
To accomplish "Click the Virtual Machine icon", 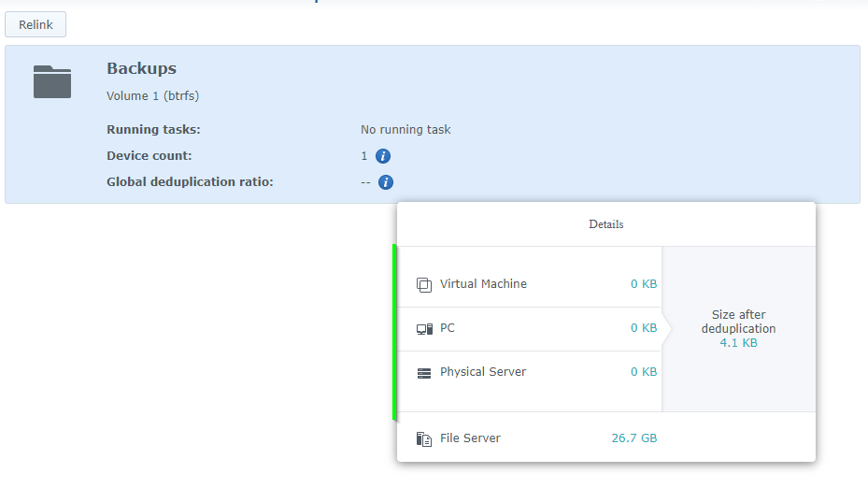I will tap(424, 285).
